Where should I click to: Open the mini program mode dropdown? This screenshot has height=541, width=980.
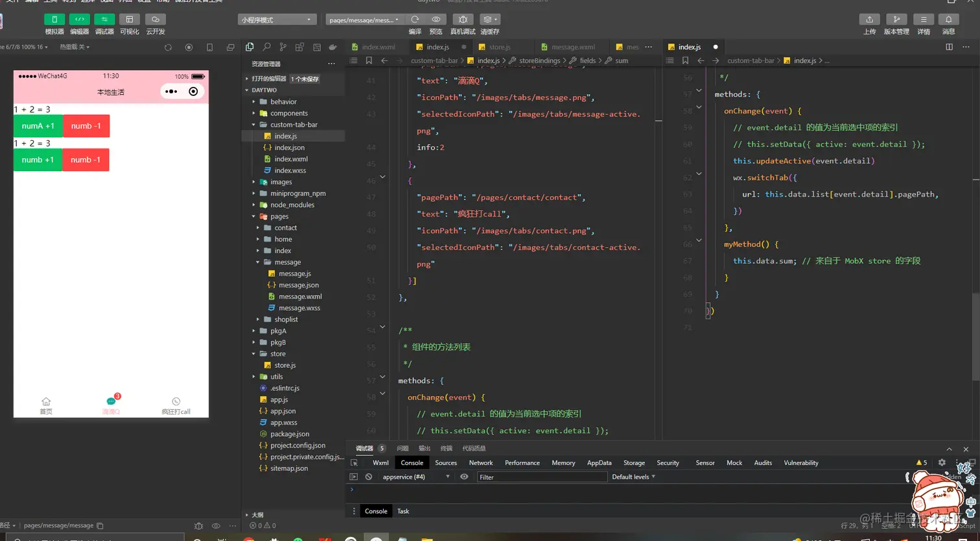coord(277,20)
